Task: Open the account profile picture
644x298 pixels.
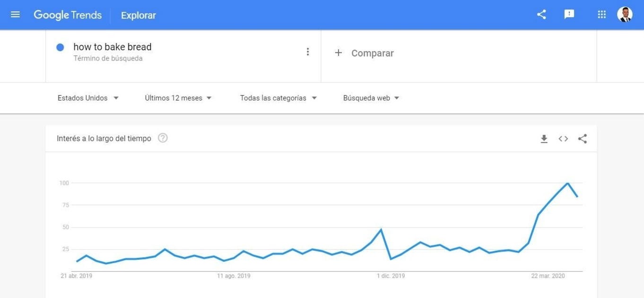Action: (x=625, y=15)
